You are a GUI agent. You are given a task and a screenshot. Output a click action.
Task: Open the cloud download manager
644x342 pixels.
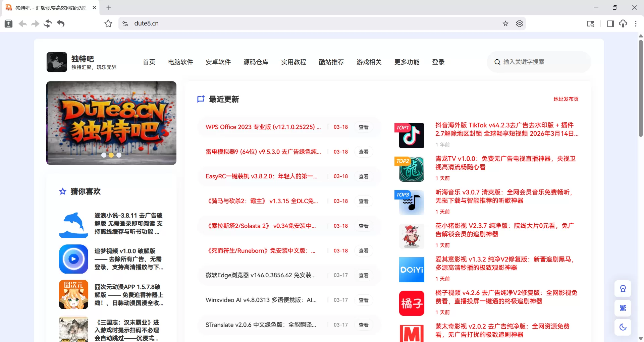pyautogui.click(x=623, y=23)
